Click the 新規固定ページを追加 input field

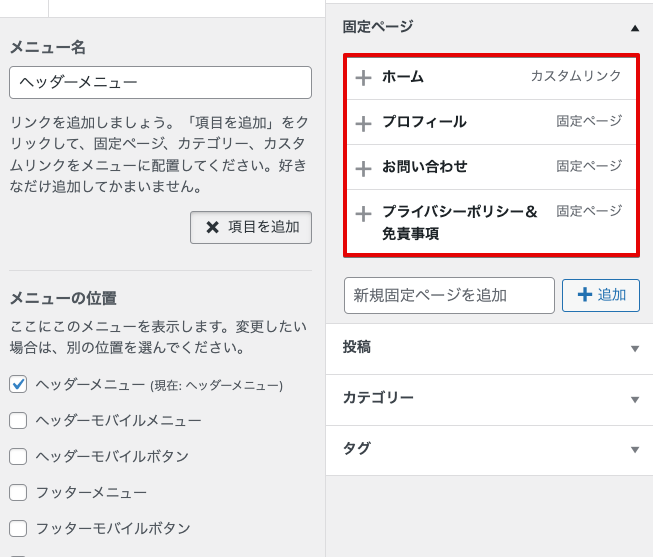click(x=449, y=295)
